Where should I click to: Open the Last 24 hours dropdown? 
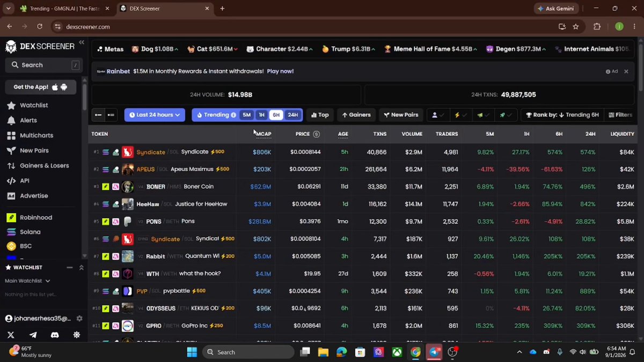click(x=155, y=115)
